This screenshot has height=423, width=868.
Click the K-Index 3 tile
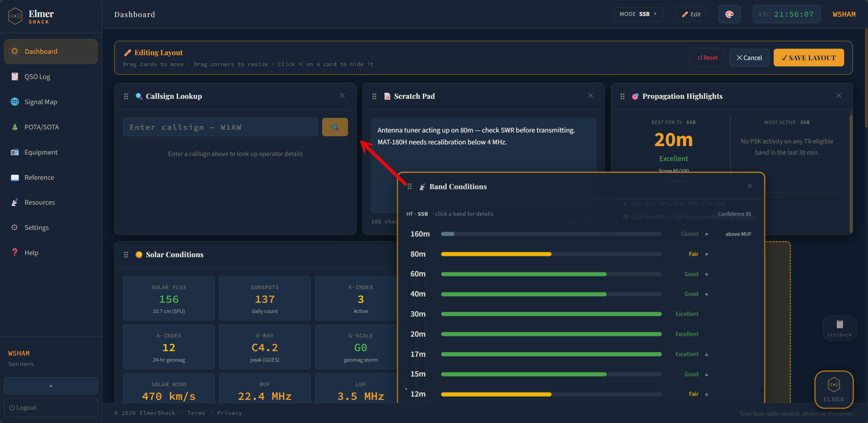point(356,298)
